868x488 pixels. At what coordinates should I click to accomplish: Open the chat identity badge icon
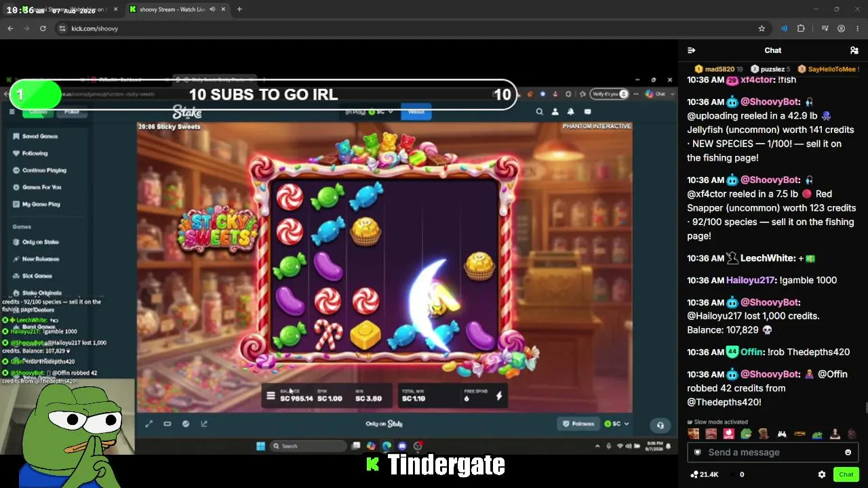pyautogui.click(x=697, y=452)
